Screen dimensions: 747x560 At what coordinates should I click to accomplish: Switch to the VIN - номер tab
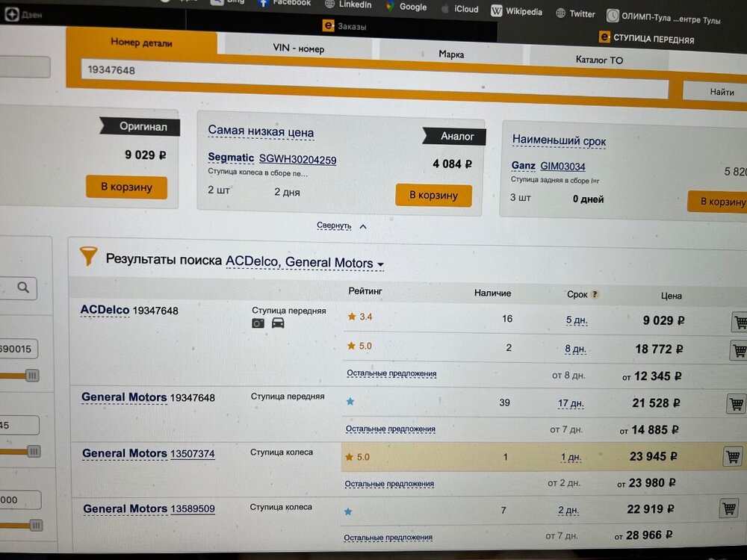[x=298, y=49]
